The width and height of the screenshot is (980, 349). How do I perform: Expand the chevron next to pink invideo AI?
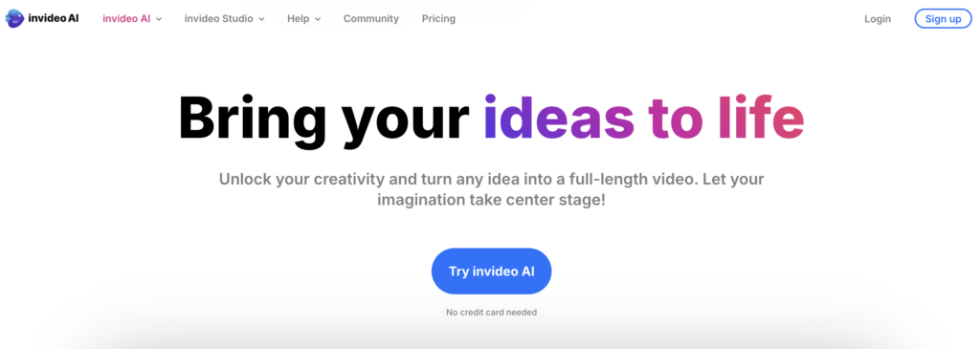tap(159, 19)
